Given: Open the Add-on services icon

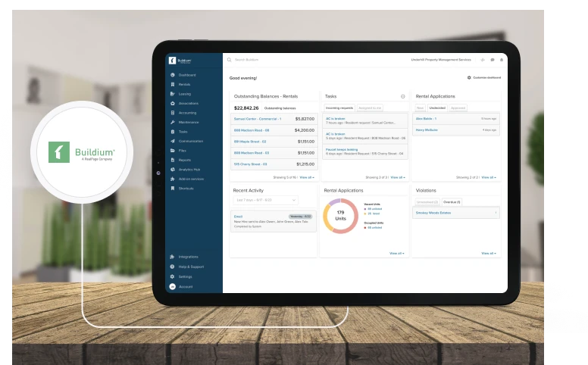Looking at the screenshot, I should tap(173, 179).
